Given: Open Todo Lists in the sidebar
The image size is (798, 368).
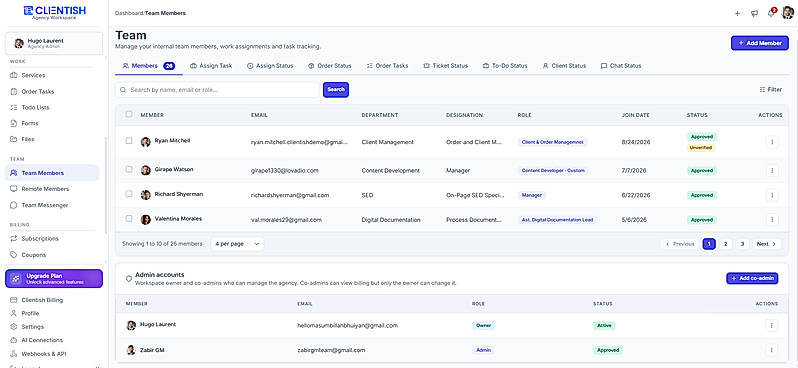Looking at the screenshot, I should tap(35, 107).
